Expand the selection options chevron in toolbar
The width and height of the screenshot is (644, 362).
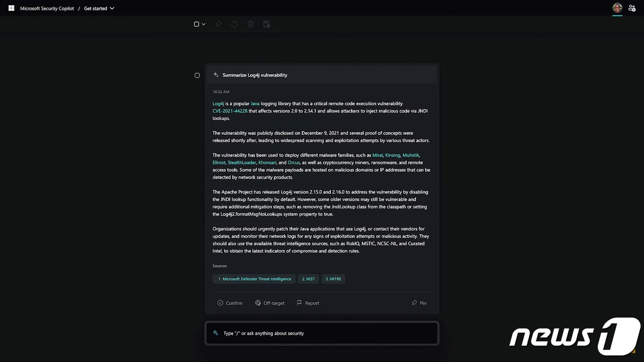tap(204, 24)
